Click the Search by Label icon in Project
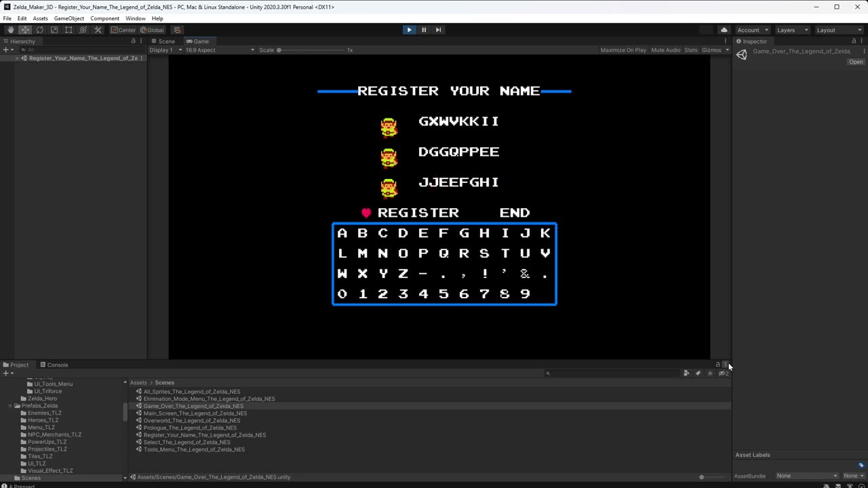Image resolution: width=868 pixels, height=488 pixels. pos(698,373)
